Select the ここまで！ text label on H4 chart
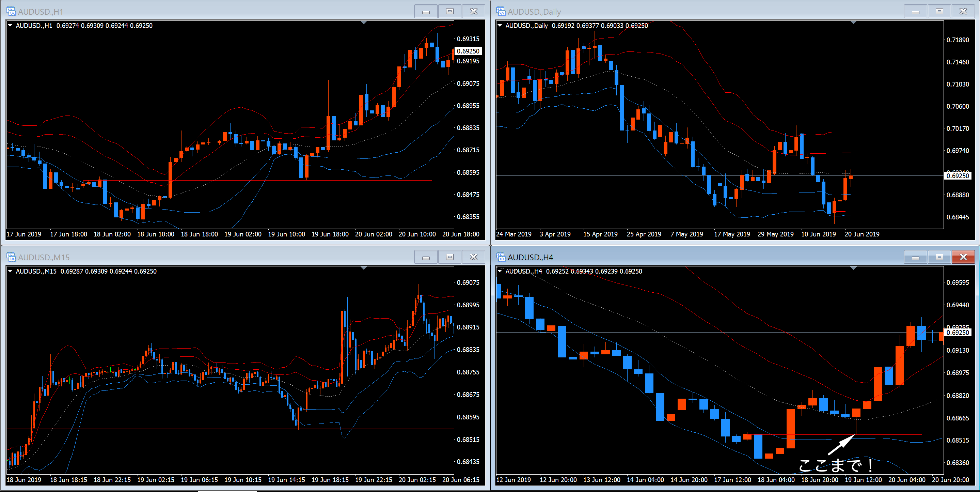This screenshot has width=980, height=492. (835, 465)
